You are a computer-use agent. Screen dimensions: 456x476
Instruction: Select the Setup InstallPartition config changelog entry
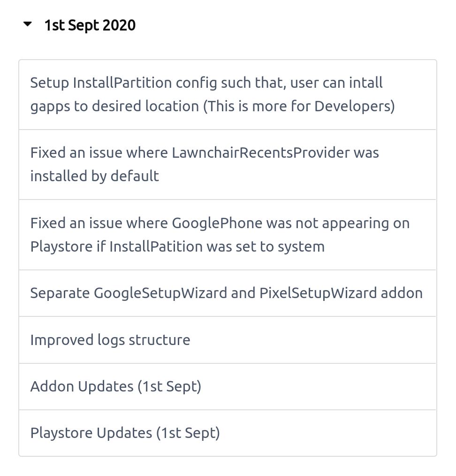[x=227, y=95]
